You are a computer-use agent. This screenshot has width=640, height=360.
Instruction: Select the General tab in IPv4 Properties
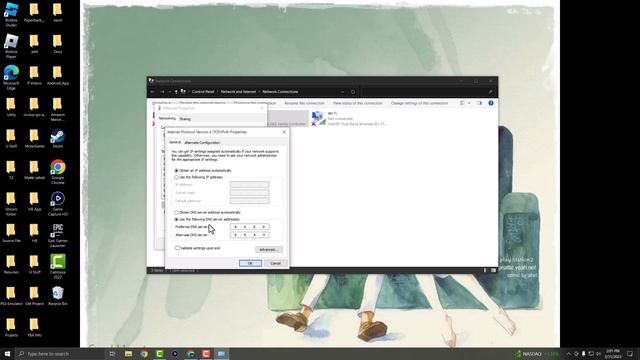(175, 142)
